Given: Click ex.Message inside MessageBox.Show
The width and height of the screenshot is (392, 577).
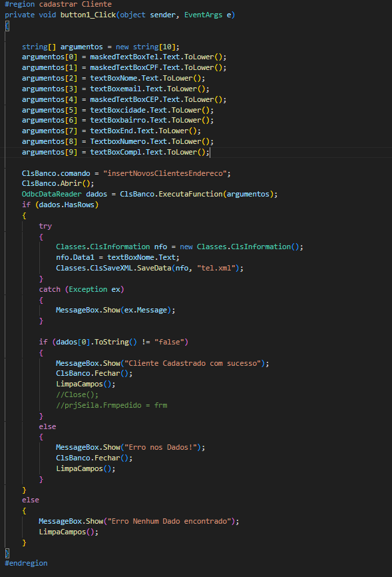Looking at the screenshot, I should coord(146,310).
